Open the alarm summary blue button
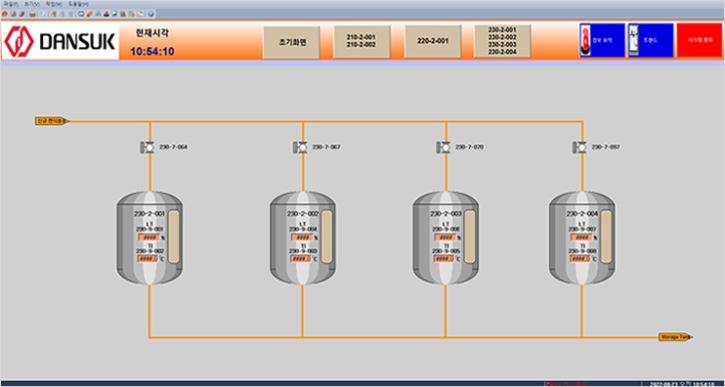This screenshot has height=387, width=725. click(602, 40)
